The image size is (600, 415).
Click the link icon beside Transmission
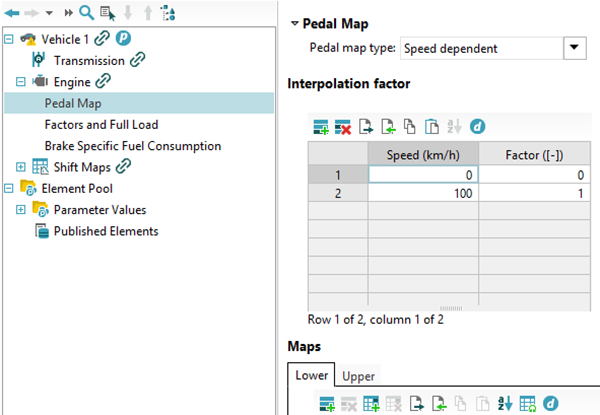[x=137, y=60]
